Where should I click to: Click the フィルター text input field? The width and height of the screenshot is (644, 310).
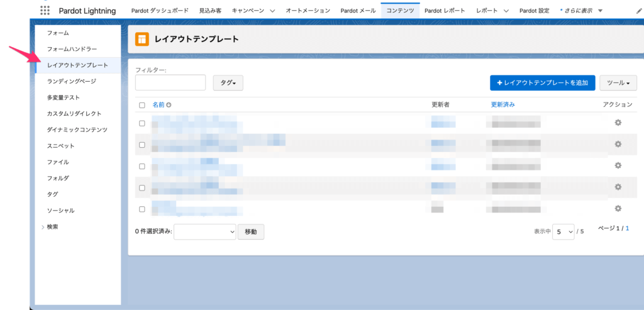coord(170,82)
